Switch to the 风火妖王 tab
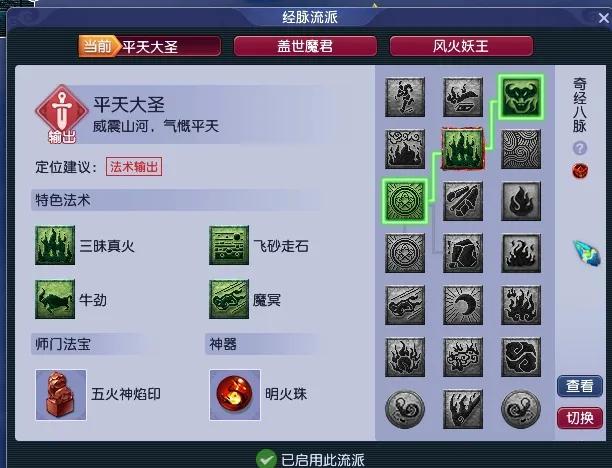The width and height of the screenshot is (612, 468). pyautogui.click(x=461, y=46)
